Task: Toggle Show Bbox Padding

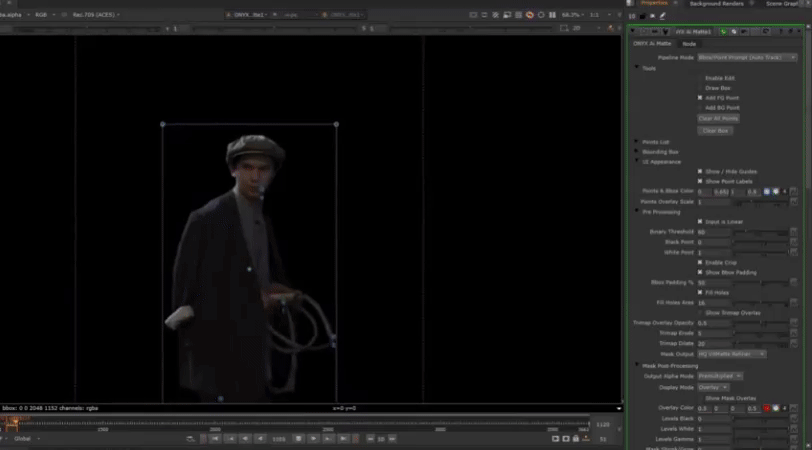Action: [x=700, y=272]
